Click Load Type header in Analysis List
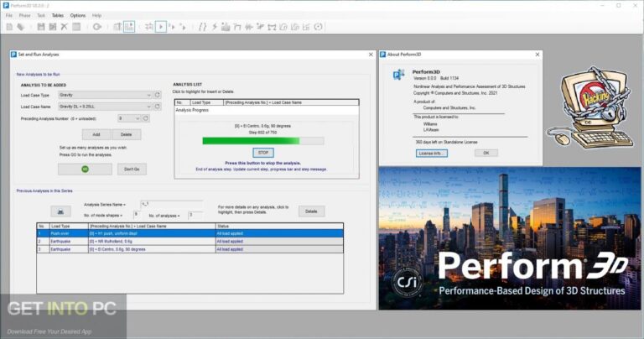Screen dimensions: 644x339 (x=206, y=102)
